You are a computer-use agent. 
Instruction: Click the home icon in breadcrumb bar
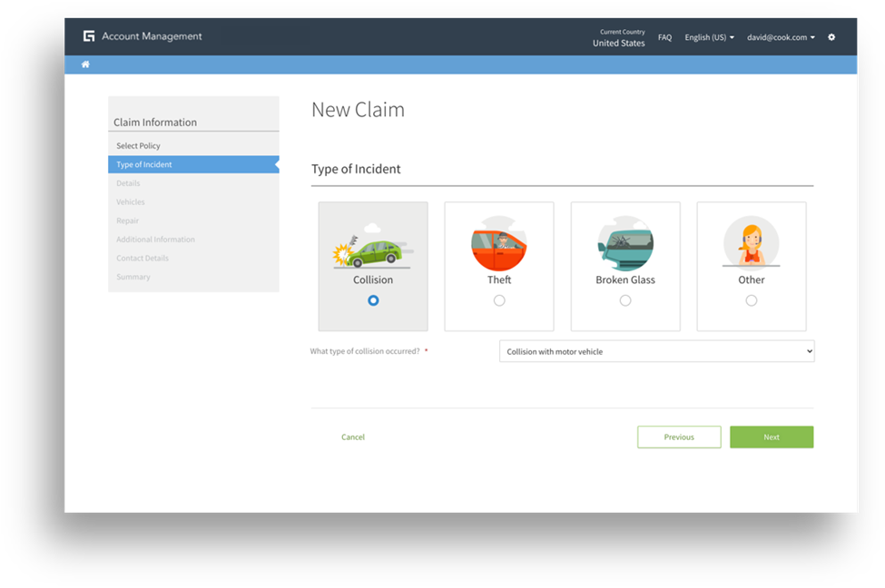85,64
